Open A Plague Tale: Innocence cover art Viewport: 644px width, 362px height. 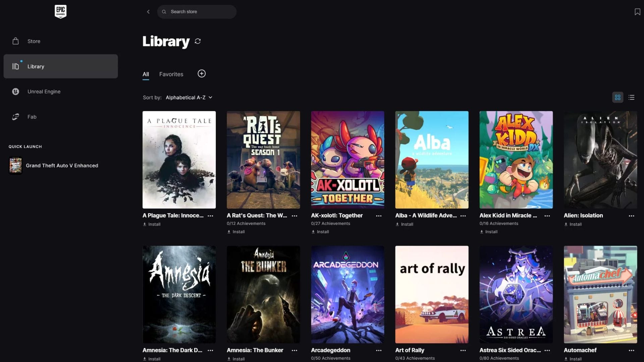(x=179, y=160)
